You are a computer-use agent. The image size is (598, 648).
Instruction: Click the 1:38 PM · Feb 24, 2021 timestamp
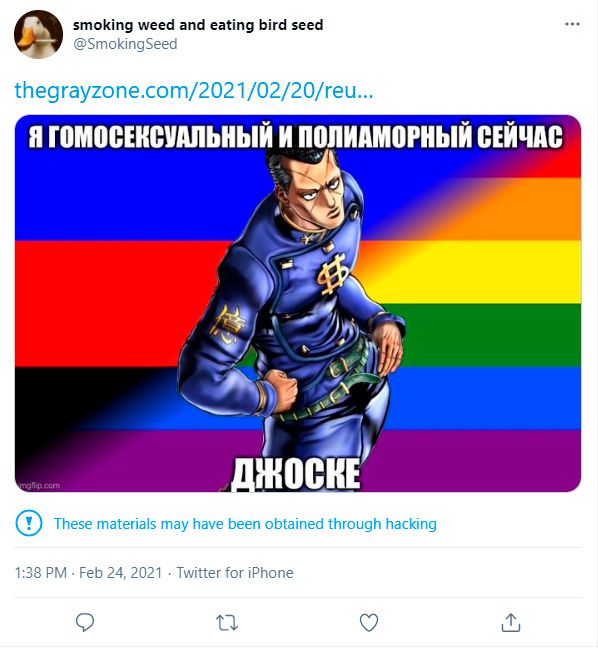point(88,573)
